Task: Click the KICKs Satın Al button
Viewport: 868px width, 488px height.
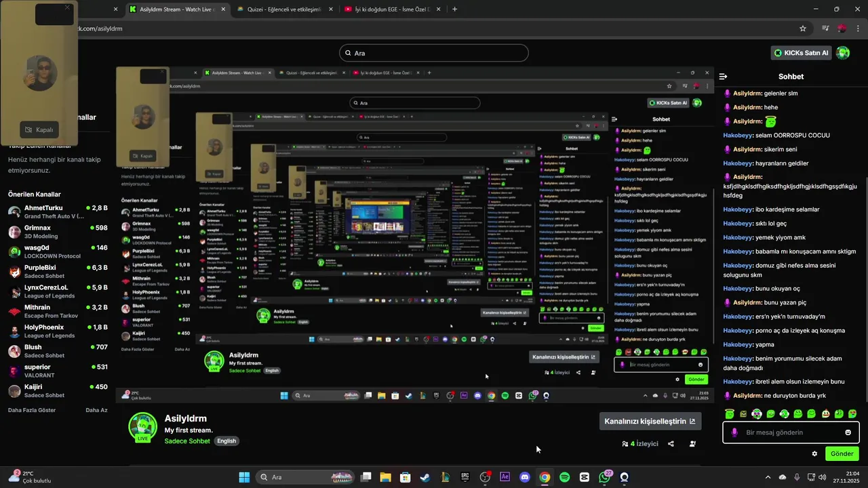Action: (x=802, y=53)
